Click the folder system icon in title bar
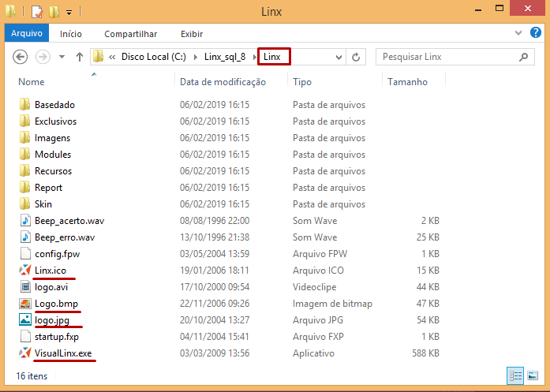This screenshot has height=392, width=550. click(10, 11)
